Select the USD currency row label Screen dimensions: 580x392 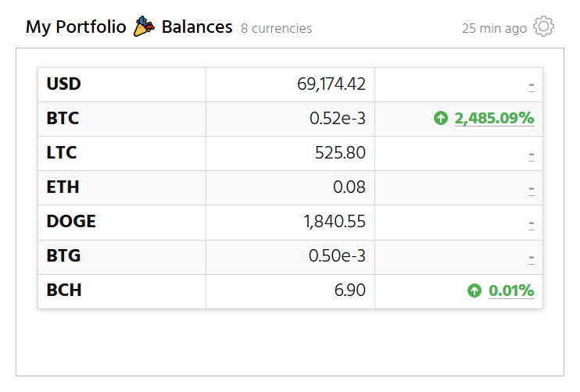click(64, 84)
